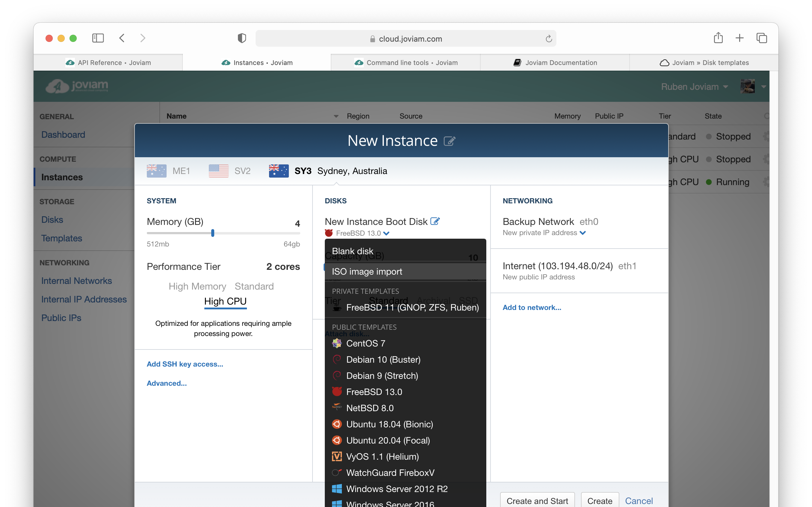Open Public IPs in the sidebar

(61, 317)
